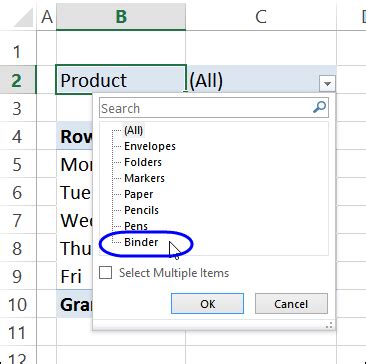
Task: Select (All) in the filter list
Action: tap(133, 130)
